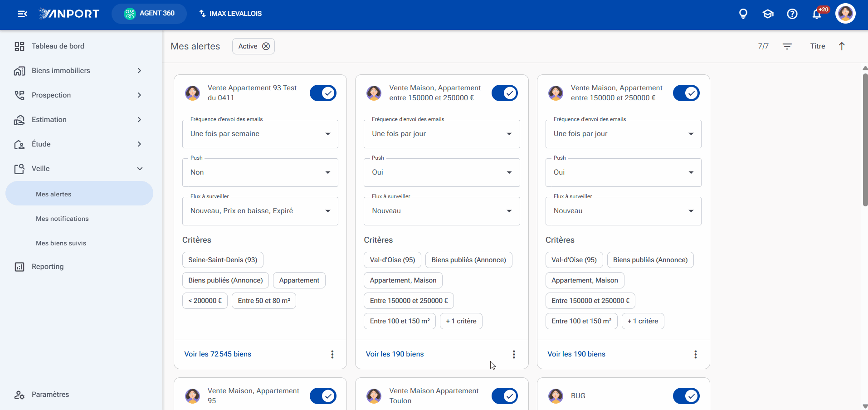This screenshot has height=410, width=868.
Task: Go to Reporting in the sidebar
Action: pos(48,267)
